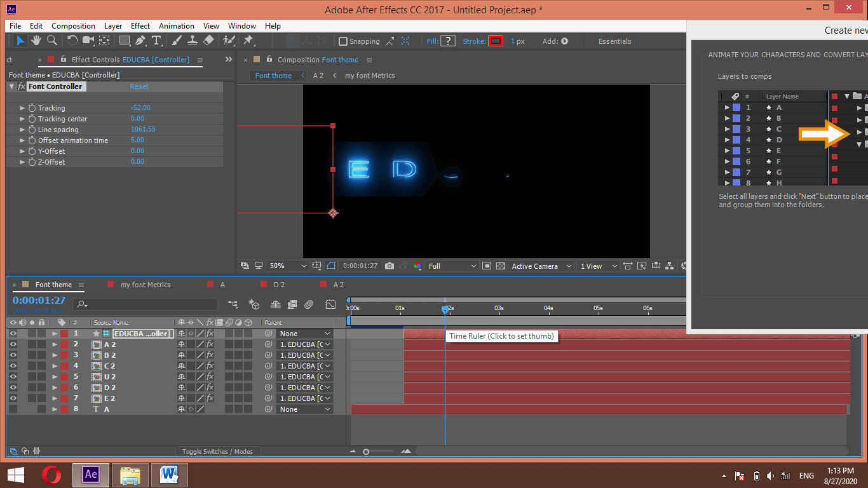Open the Active Camera view dropdown
868x488 pixels.
(541, 266)
